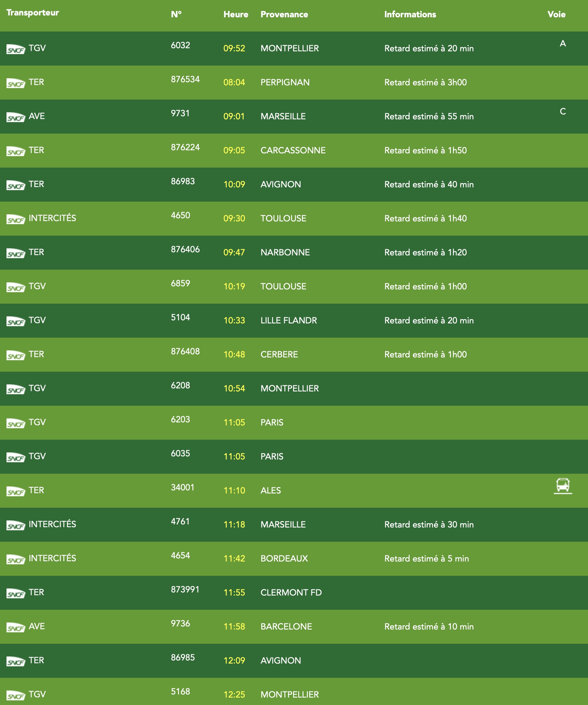Click LILLE FLANDR in the Provenance column

tap(289, 321)
